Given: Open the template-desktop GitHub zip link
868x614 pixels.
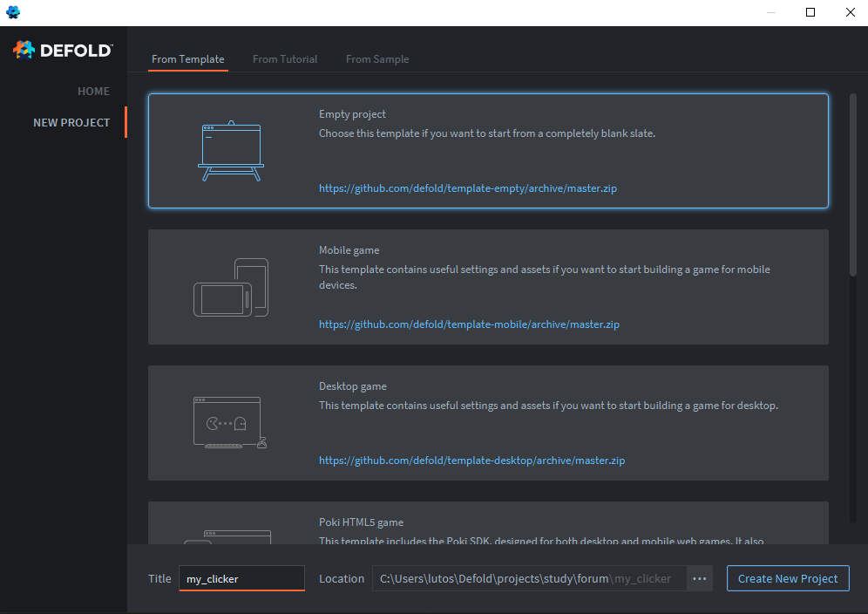Looking at the screenshot, I should coord(471,460).
